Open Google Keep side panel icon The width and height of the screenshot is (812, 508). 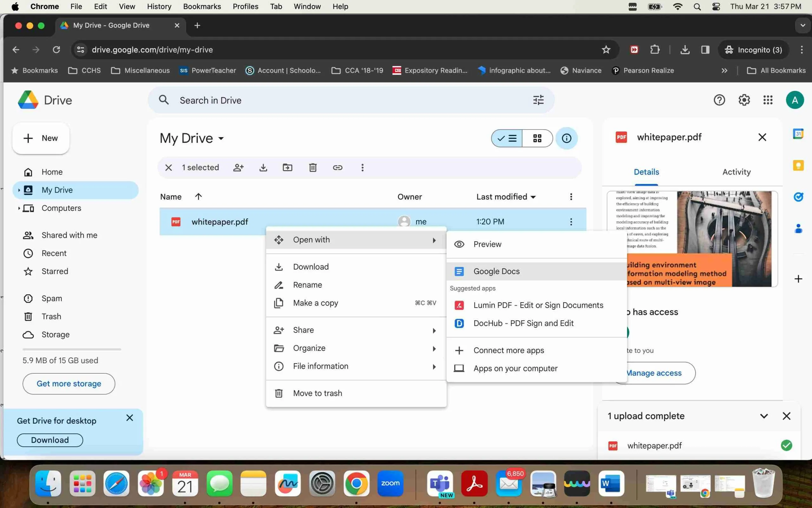pyautogui.click(x=798, y=165)
